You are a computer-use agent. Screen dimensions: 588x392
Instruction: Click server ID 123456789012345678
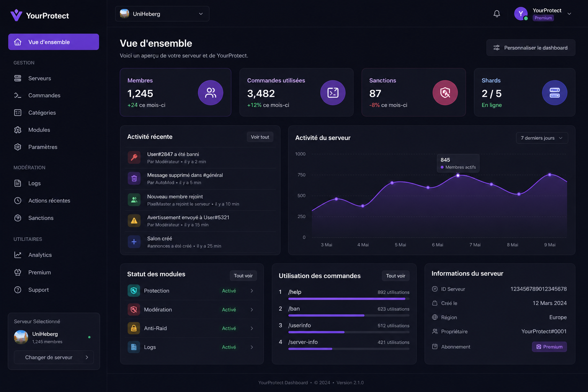click(539, 289)
